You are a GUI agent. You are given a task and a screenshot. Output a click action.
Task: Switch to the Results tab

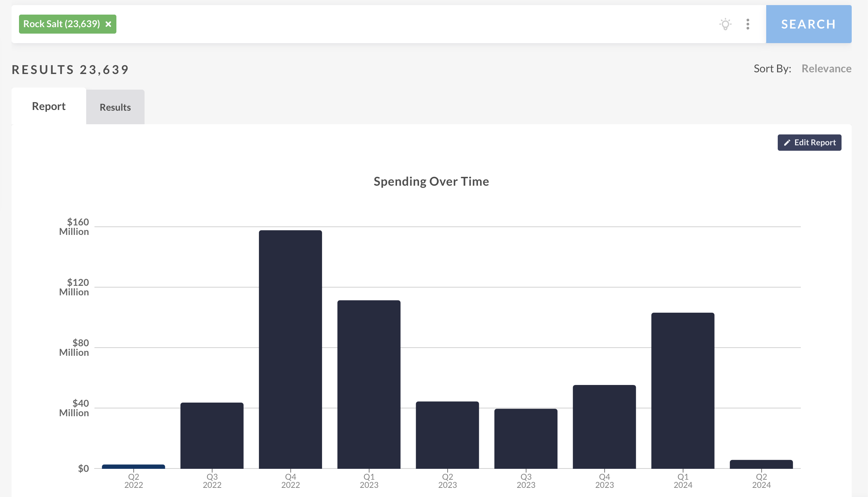115,107
